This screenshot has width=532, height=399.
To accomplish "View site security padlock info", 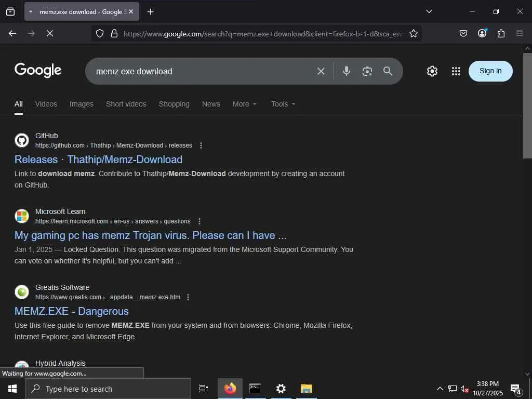I will tap(114, 33).
